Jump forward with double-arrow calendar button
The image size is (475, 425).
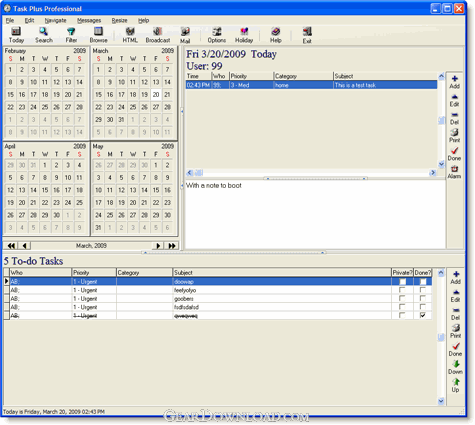(172, 246)
